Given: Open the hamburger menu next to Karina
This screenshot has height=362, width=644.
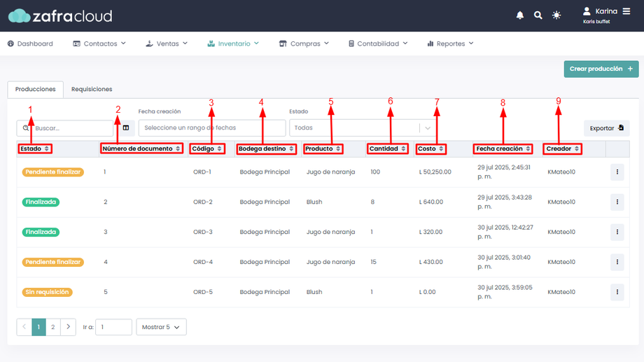Looking at the screenshot, I should tap(626, 11).
